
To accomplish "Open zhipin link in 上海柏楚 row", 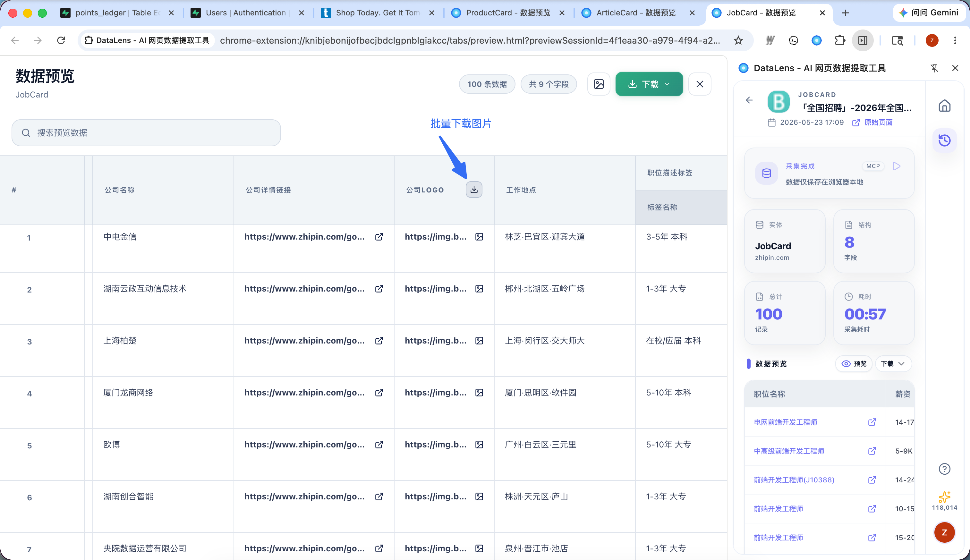I will (x=305, y=341).
